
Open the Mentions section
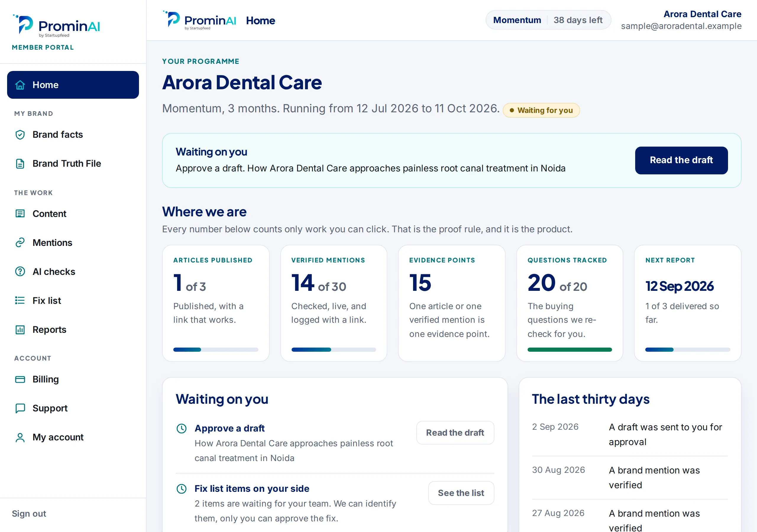(73, 243)
